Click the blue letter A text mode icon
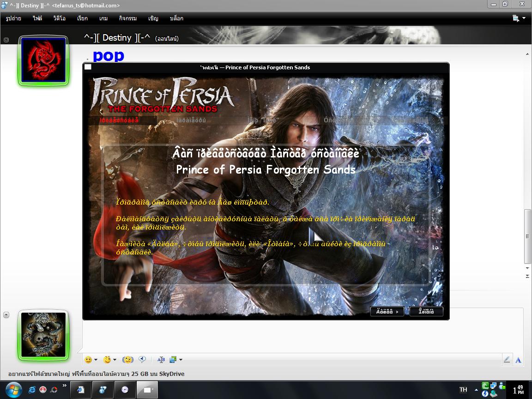 [518, 360]
